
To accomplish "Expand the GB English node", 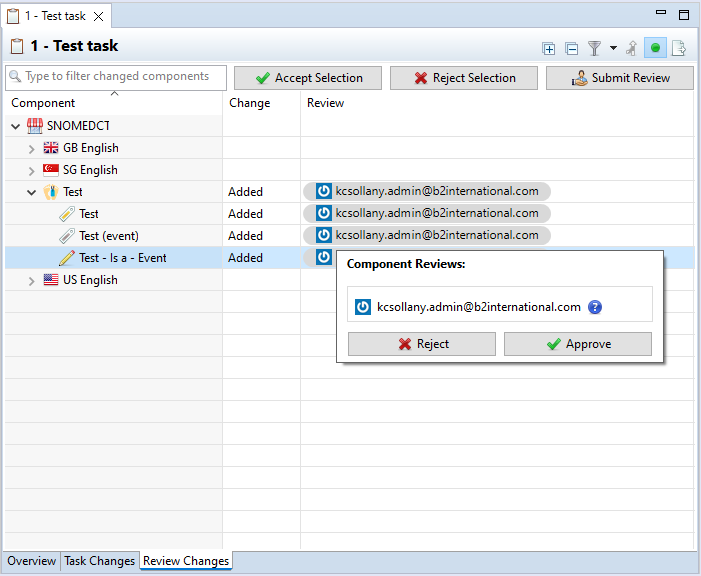I will pyautogui.click(x=32, y=148).
